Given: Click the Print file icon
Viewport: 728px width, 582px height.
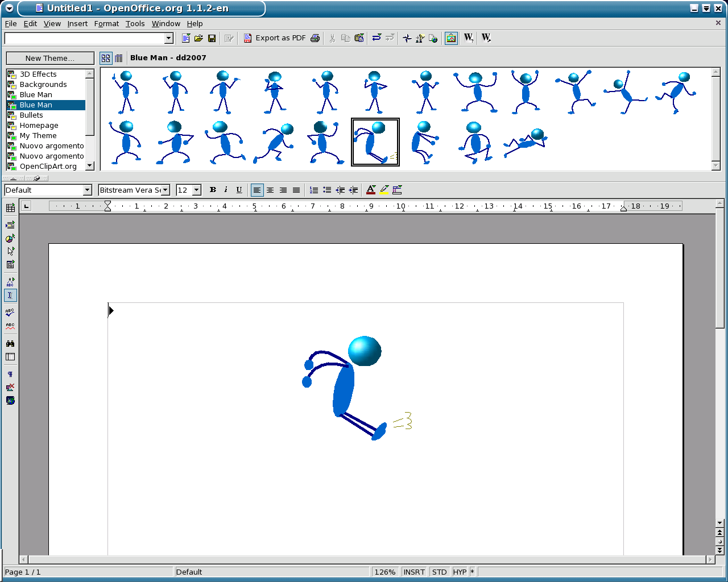Looking at the screenshot, I should pos(315,38).
